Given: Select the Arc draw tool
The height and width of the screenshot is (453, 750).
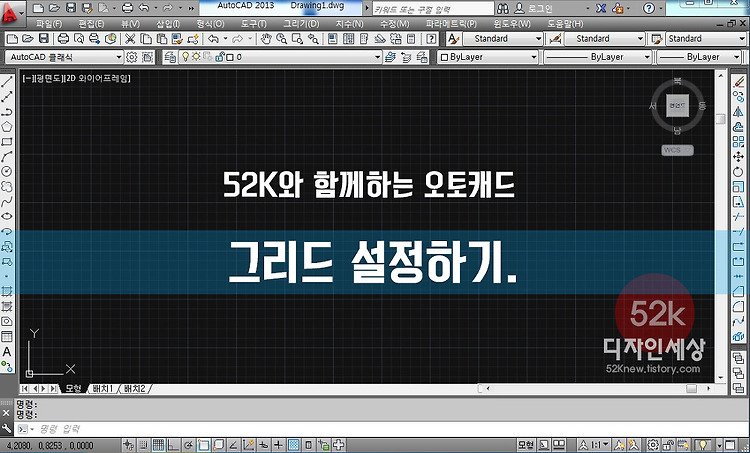Looking at the screenshot, I should click(7, 156).
